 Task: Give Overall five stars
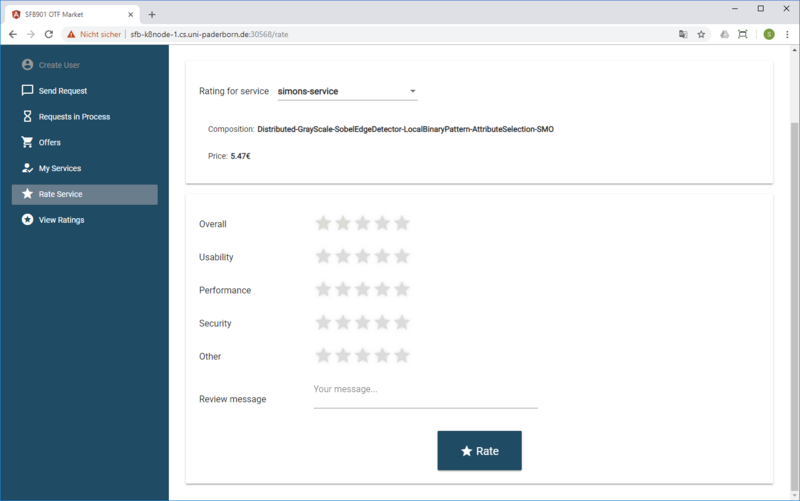pos(402,223)
